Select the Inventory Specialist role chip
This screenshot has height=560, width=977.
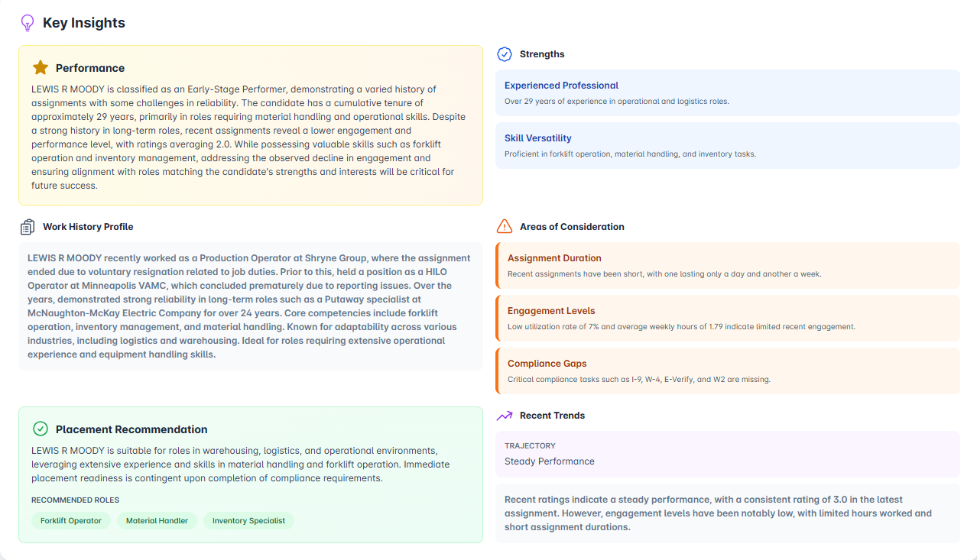248,520
